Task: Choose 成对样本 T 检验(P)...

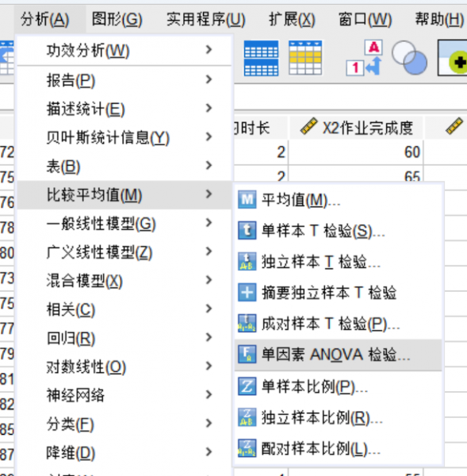Action: click(338, 324)
